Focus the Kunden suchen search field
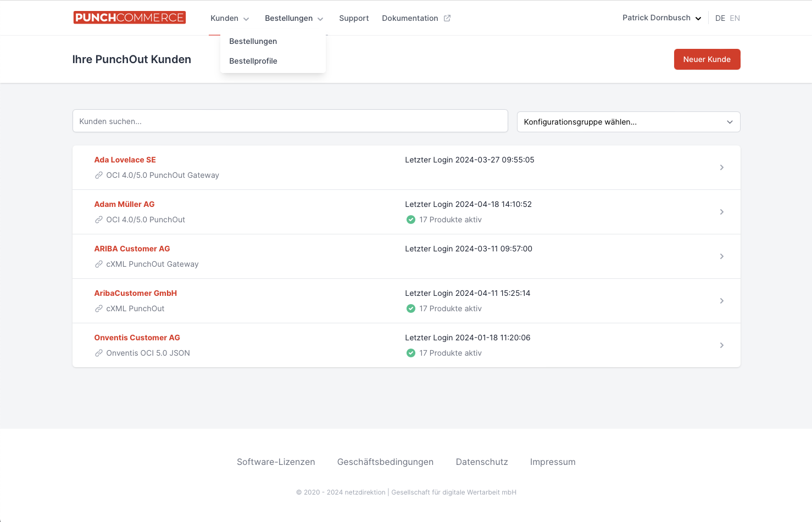The height and width of the screenshot is (522, 812). (x=290, y=121)
